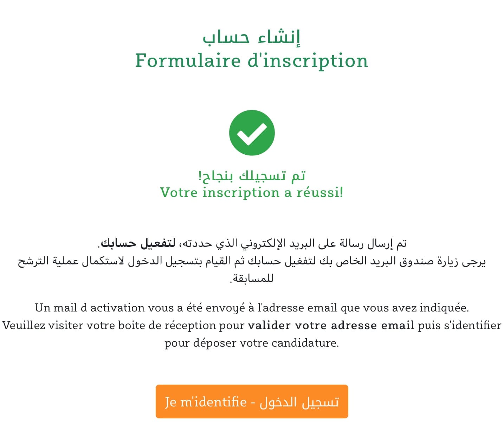Click the green success checkmark icon
Image resolution: width=504 pixels, height=424 pixels.
252,133
